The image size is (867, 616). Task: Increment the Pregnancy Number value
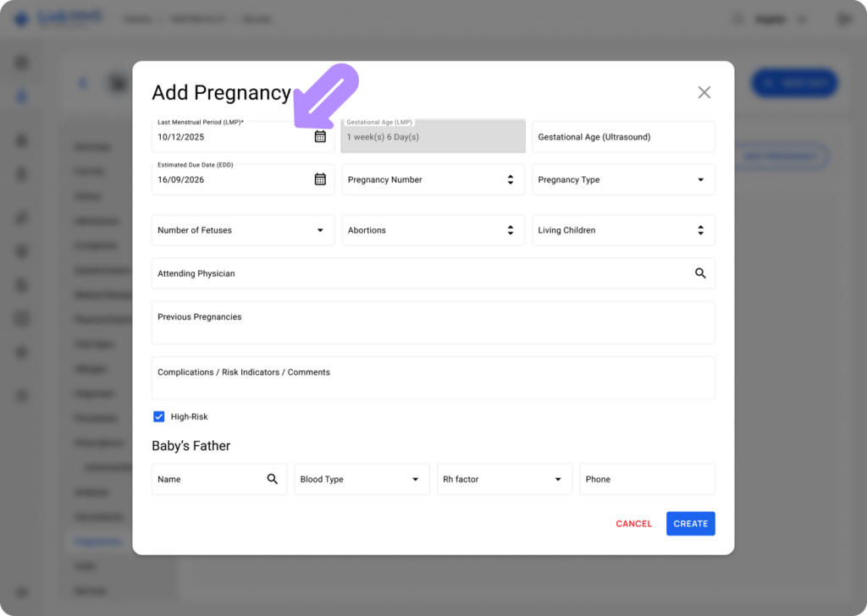[x=510, y=175]
